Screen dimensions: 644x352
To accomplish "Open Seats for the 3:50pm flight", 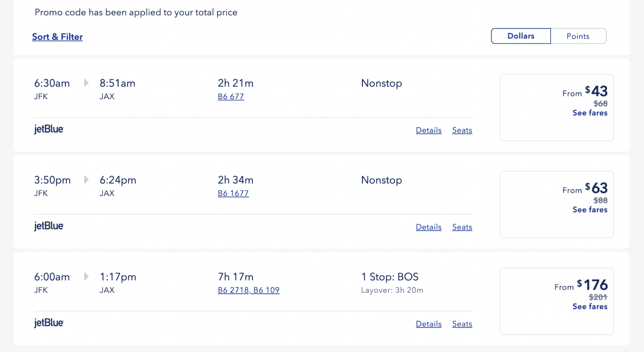I will 462,227.
